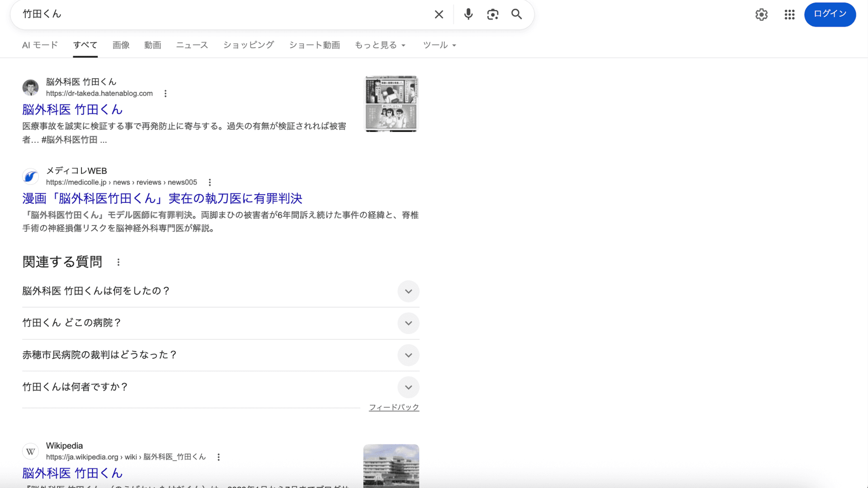The height and width of the screenshot is (488, 868).
Task: Switch to the 画像 tab
Action: (x=121, y=45)
